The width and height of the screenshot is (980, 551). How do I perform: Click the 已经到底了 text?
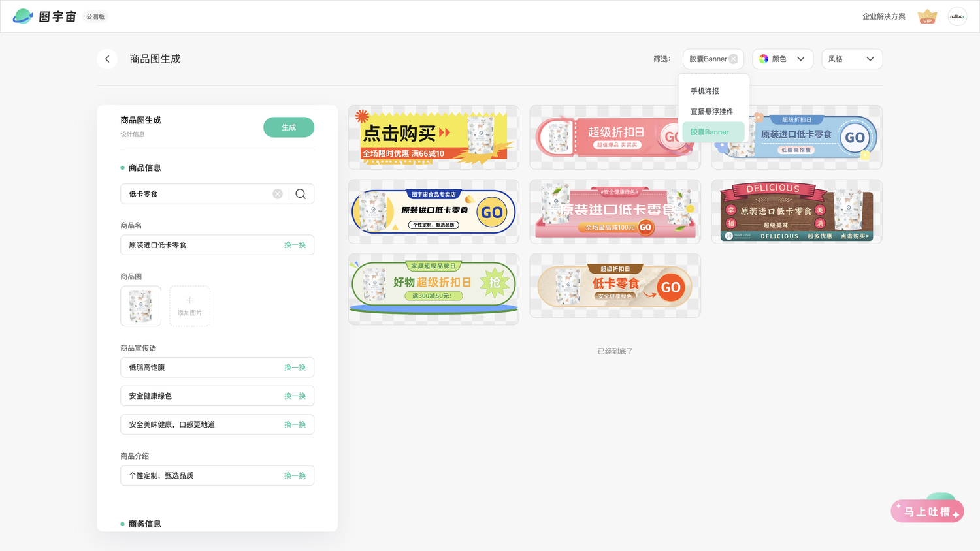(x=615, y=351)
